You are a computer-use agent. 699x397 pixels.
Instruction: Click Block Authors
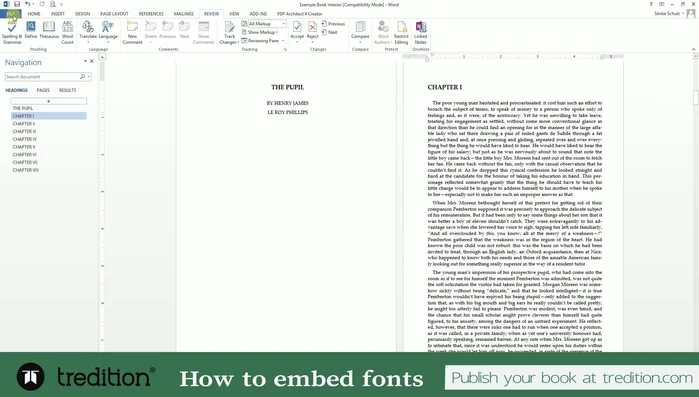point(383,33)
